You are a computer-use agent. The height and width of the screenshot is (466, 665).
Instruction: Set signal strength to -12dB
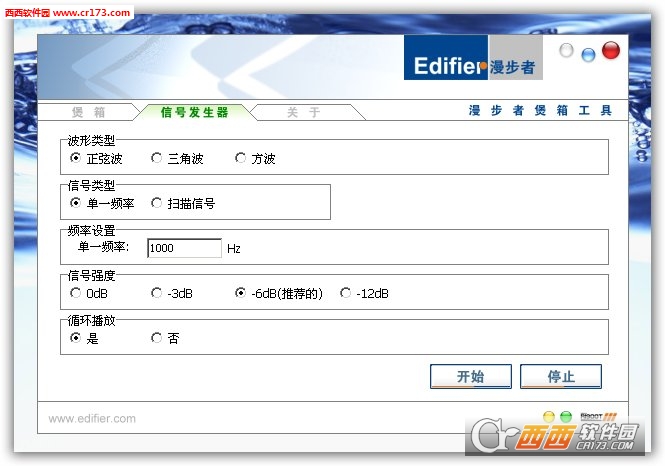[364, 293]
